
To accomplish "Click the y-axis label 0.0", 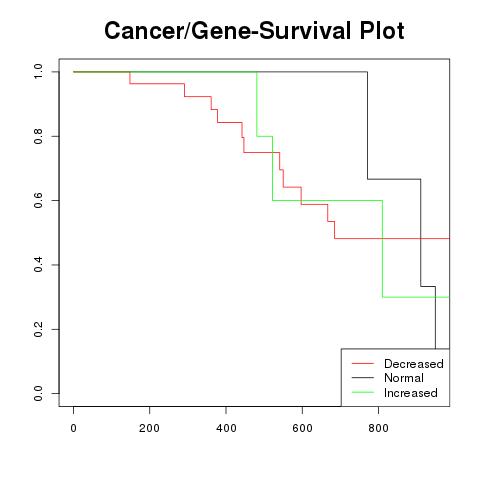I will click(x=38, y=393).
